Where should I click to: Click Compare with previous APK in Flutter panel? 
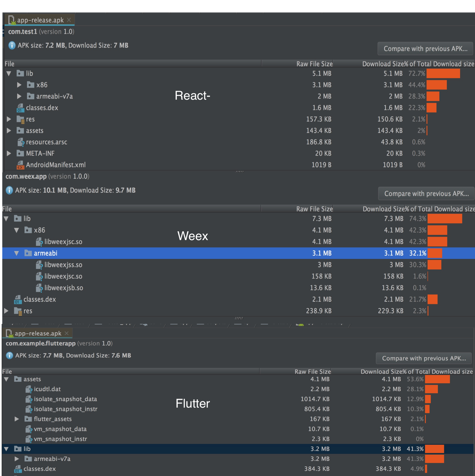(x=424, y=358)
